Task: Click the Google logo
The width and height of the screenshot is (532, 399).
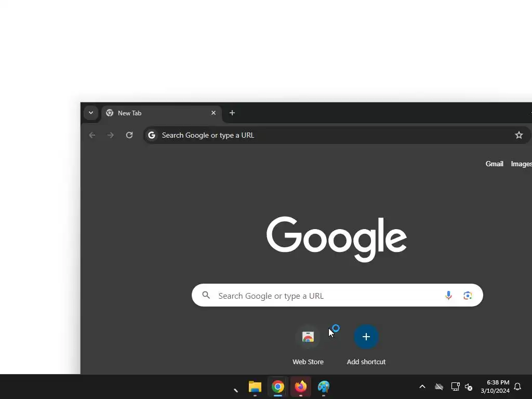Action: pos(337,239)
